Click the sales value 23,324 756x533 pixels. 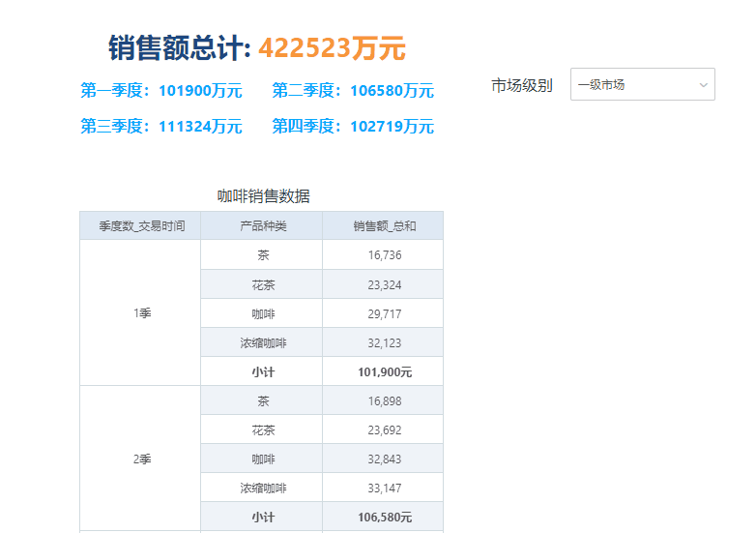pos(384,284)
